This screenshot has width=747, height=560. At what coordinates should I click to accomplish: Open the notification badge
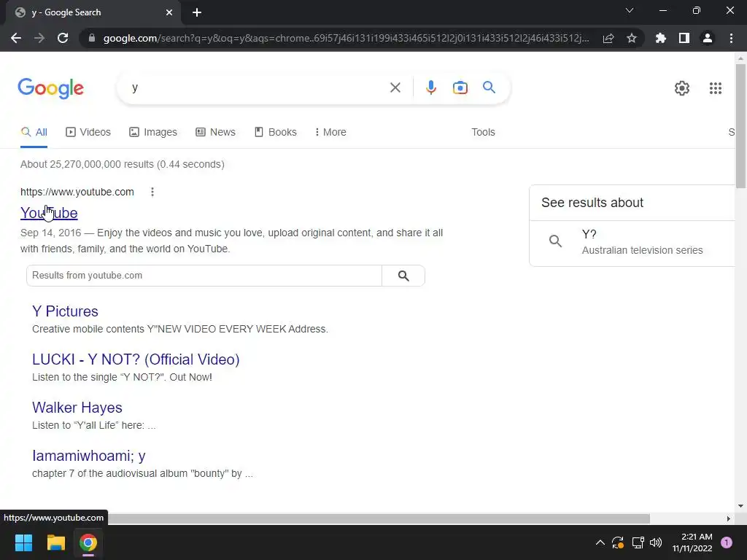pos(727,542)
